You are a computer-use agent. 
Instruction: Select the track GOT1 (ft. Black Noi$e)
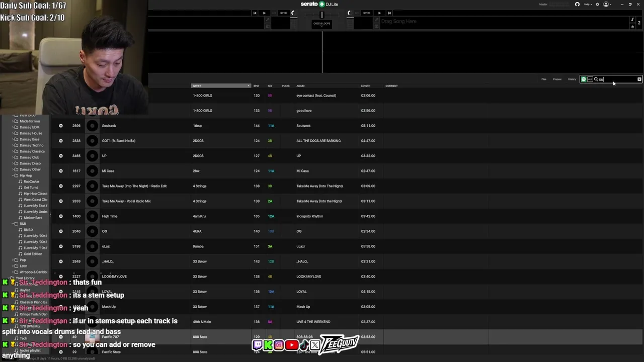[119, 141]
